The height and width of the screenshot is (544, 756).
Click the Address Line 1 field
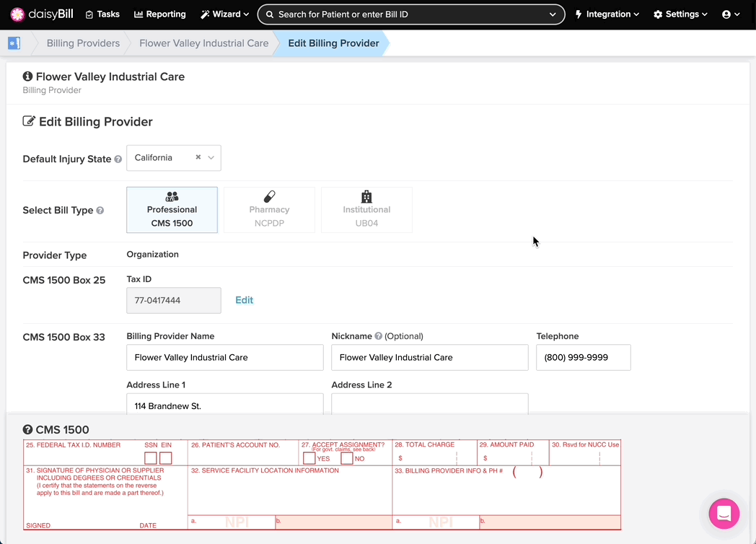(x=225, y=403)
